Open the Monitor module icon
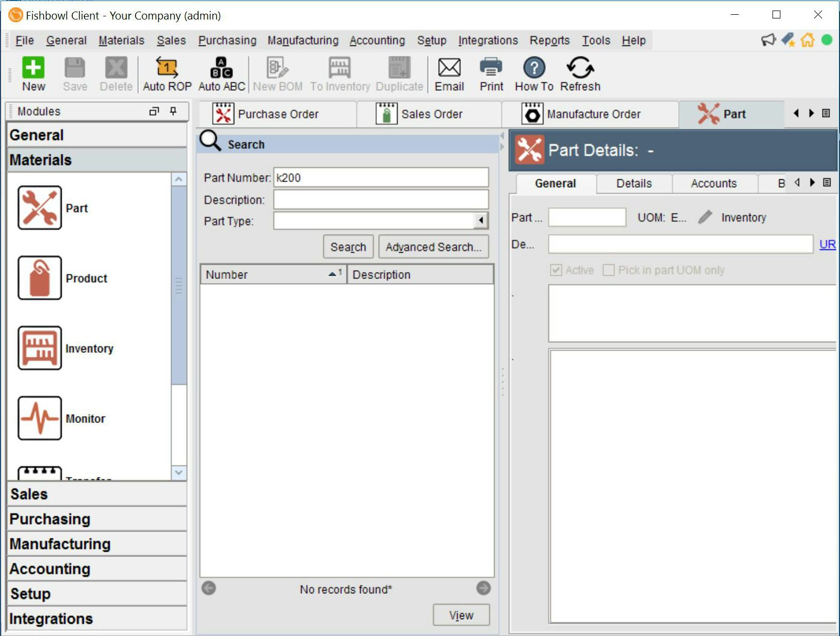The image size is (840, 636). (x=40, y=418)
